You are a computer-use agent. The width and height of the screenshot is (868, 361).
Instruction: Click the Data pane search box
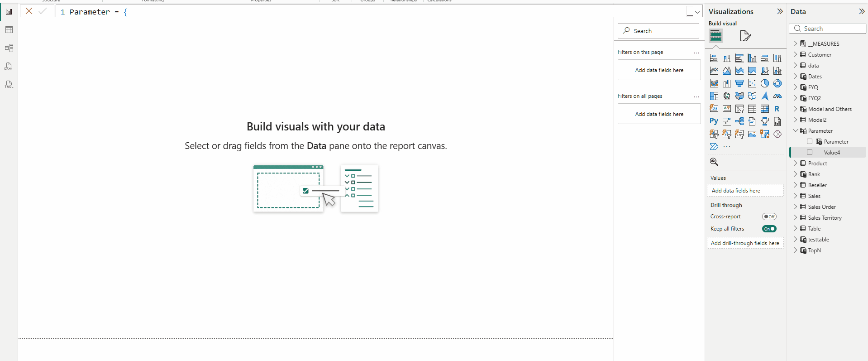(828, 29)
